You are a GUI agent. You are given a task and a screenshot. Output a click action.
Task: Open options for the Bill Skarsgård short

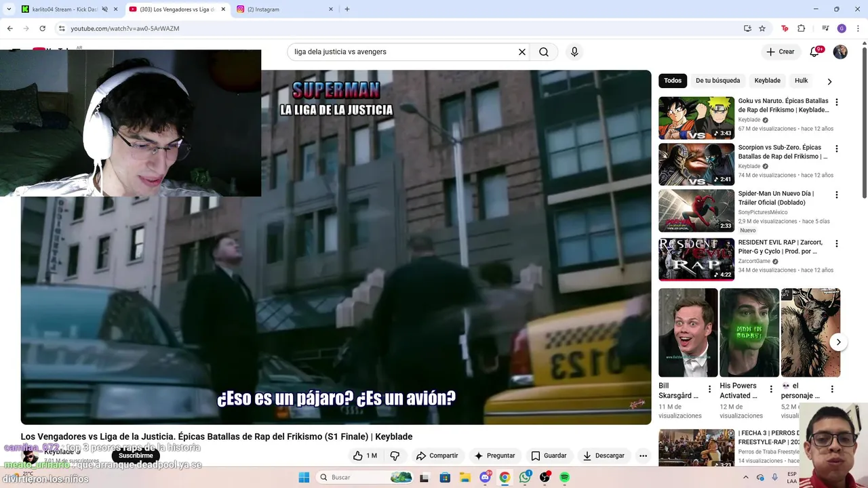pyautogui.click(x=710, y=389)
